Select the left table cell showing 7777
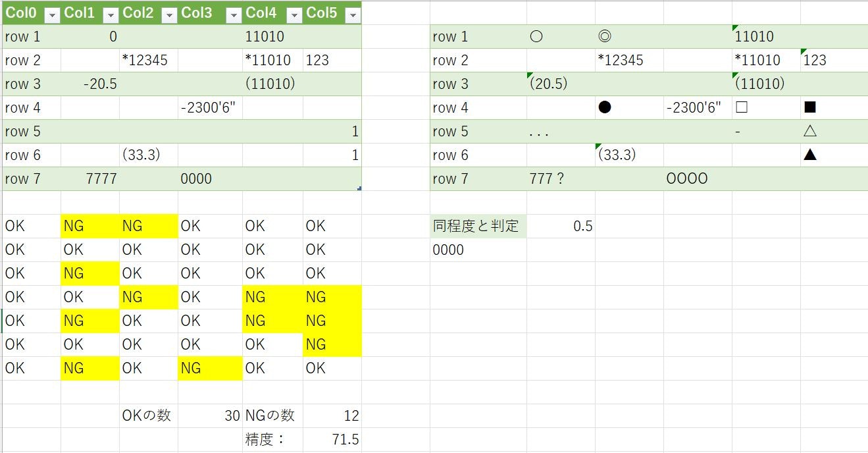 (90, 178)
